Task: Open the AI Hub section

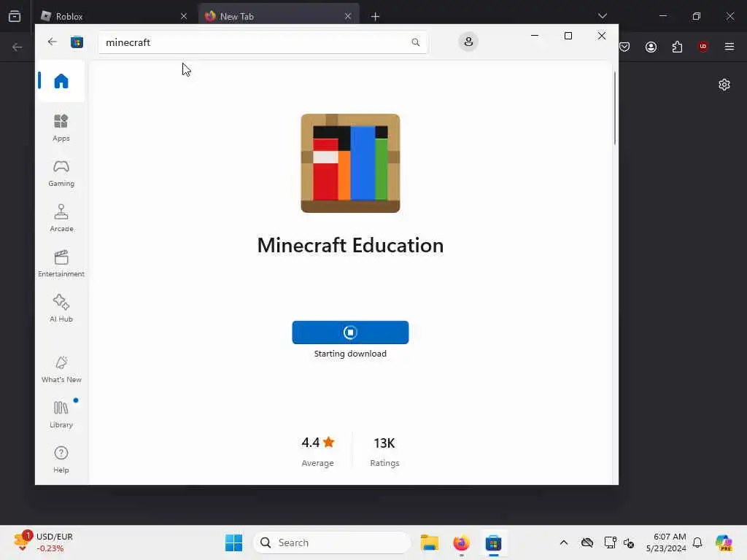Action: pos(61,308)
